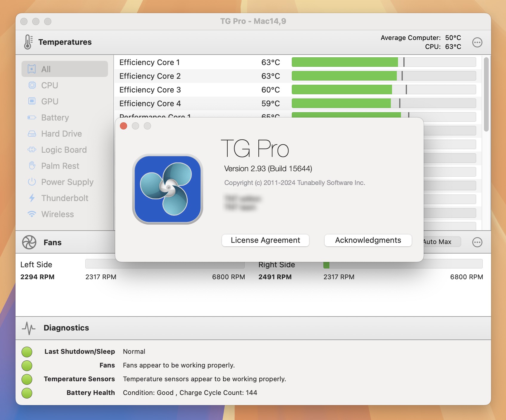Click the Efficiency Core 2 row label
This screenshot has height=420, width=506.
[x=150, y=76]
